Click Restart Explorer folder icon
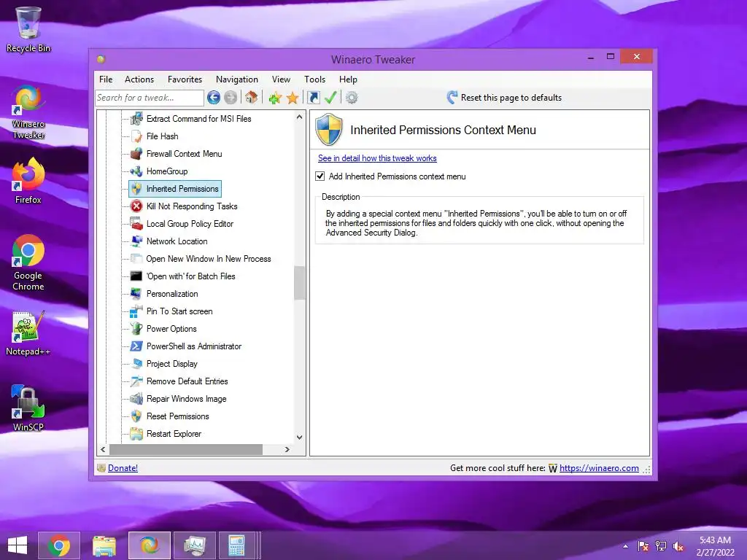 tap(136, 434)
